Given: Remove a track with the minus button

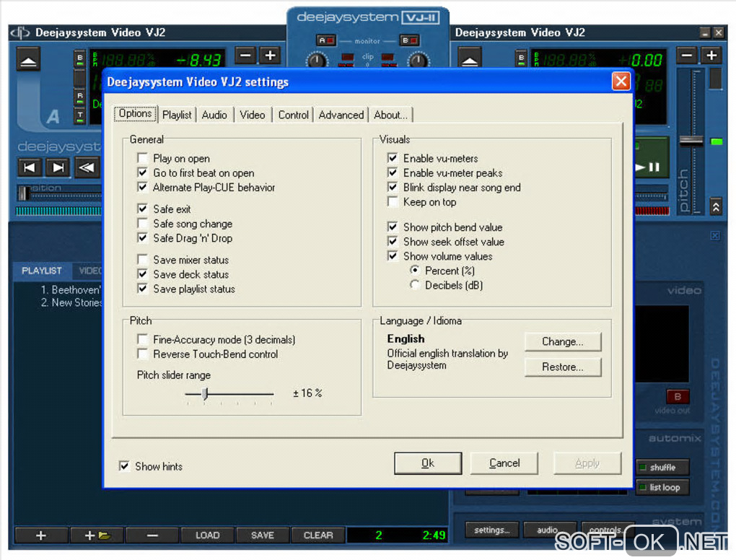Looking at the screenshot, I should tap(152, 535).
